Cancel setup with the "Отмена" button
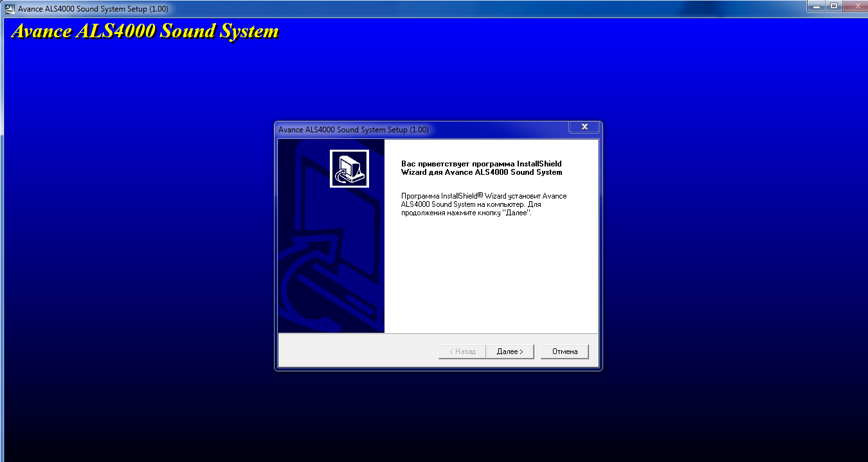The height and width of the screenshot is (462, 868). point(565,351)
